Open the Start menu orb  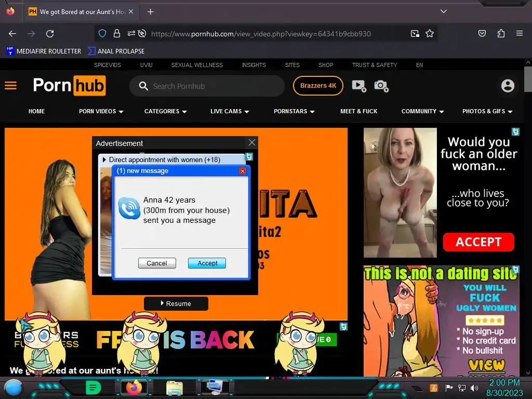pos(14,389)
